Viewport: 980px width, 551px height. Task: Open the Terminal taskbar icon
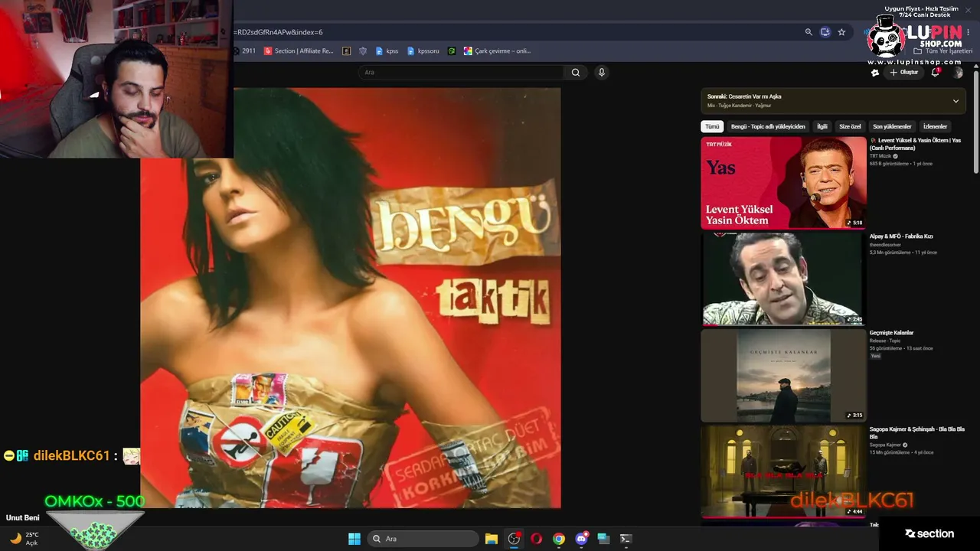[x=626, y=539]
